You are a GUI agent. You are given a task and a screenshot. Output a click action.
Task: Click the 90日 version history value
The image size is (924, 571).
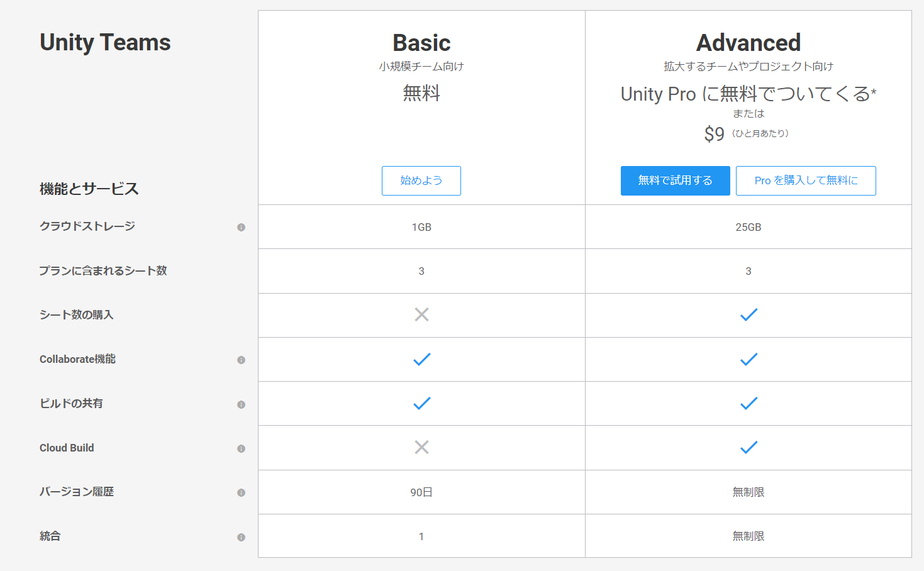click(x=421, y=492)
